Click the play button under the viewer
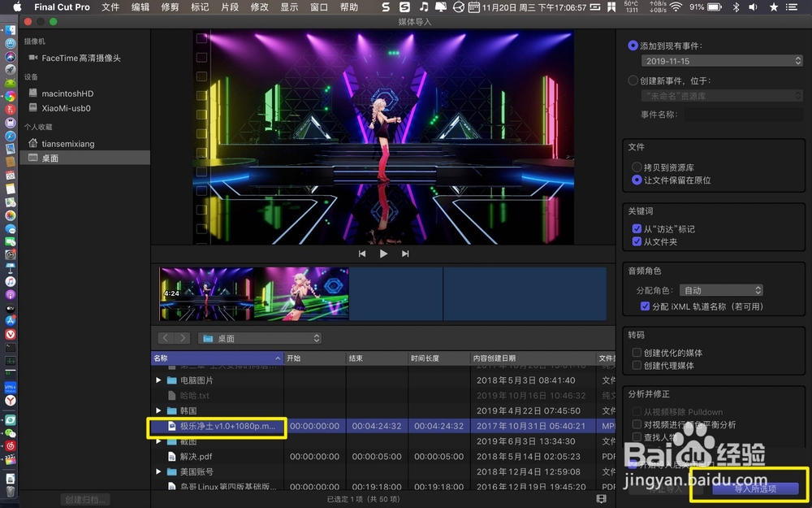The image size is (812, 508). (383, 254)
